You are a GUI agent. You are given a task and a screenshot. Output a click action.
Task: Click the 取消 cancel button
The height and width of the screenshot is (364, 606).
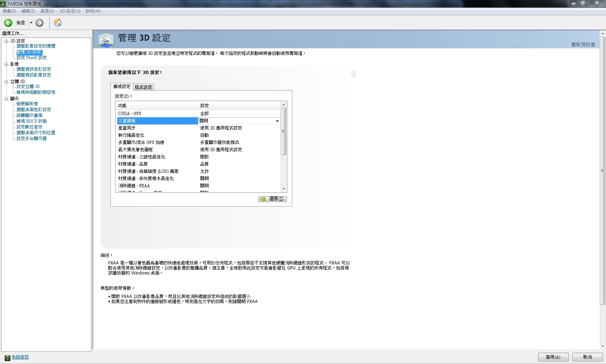point(588,357)
